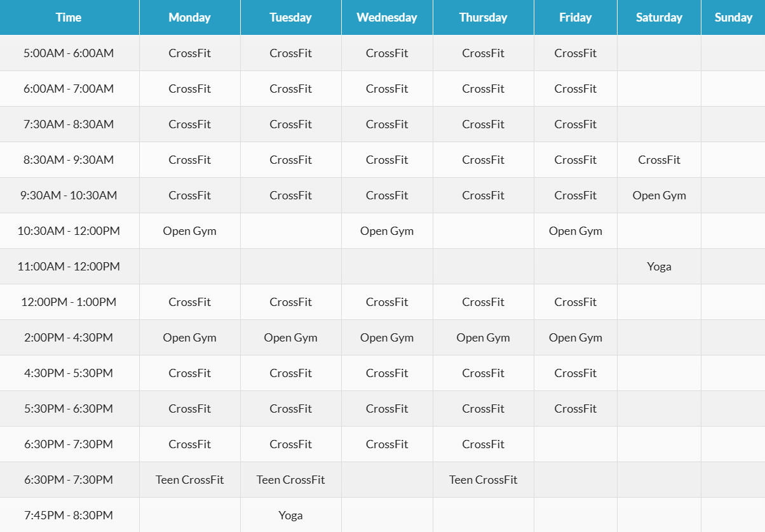Click Wednesday 10:30AM Open Gym
Viewport: 765px width, 532px height.
click(x=387, y=231)
